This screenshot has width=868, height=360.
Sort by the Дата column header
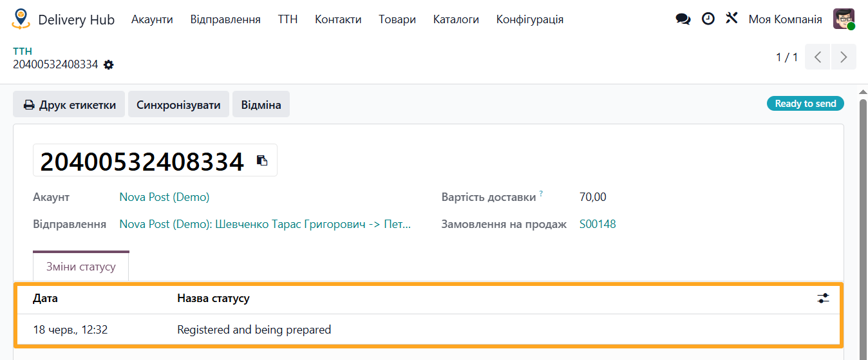click(45, 298)
